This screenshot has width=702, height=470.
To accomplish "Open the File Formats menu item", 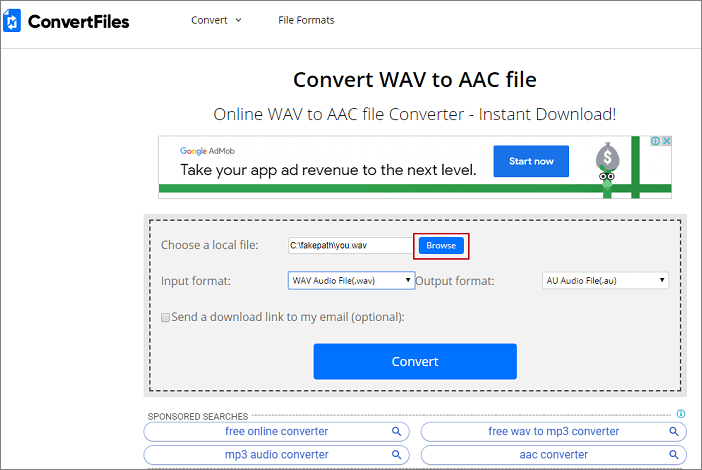I will point(306,20).
